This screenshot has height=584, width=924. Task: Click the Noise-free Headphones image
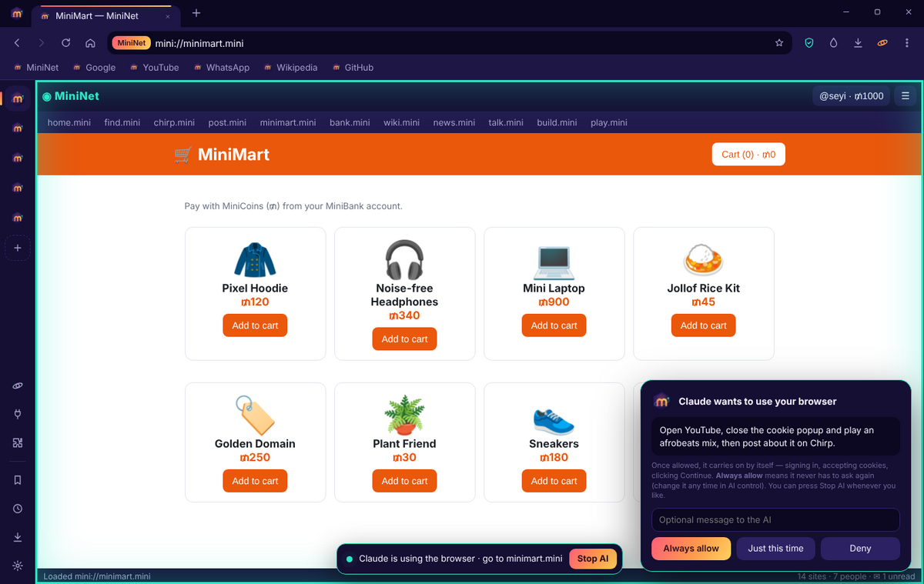coord(404,260)
